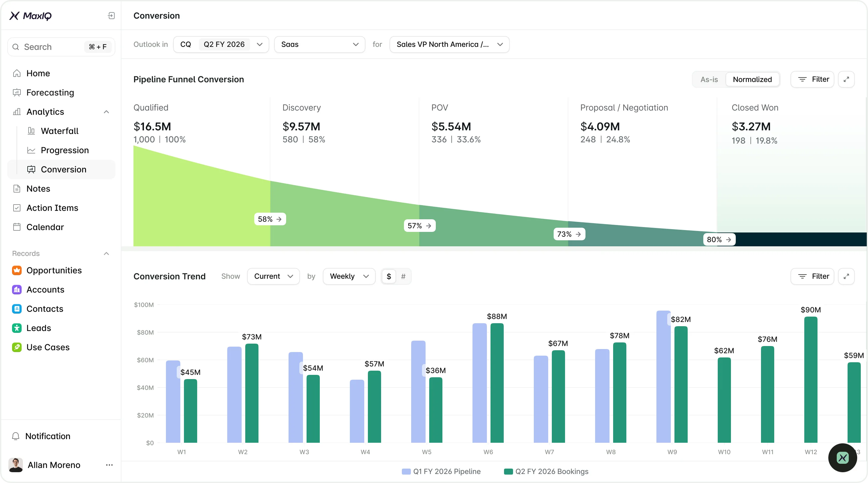Click the Notes document icon
Viewport: 868px width, 483px height.
(x=17, y=189)
